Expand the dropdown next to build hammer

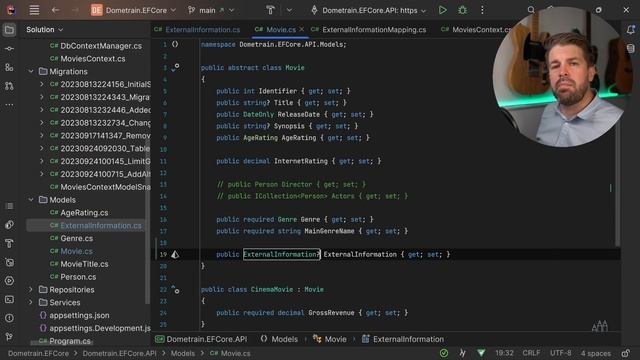coord(289,10)
